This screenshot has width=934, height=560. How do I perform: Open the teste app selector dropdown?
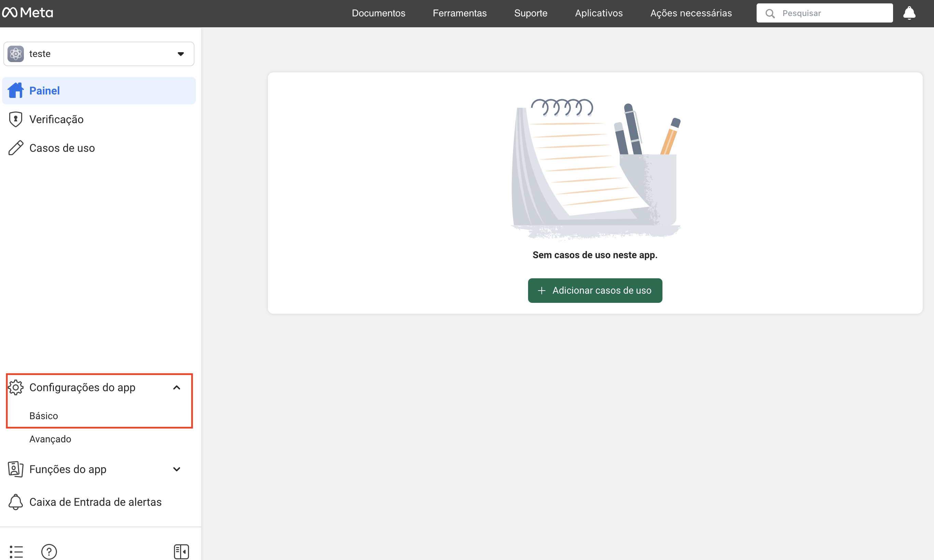[99, 54]
